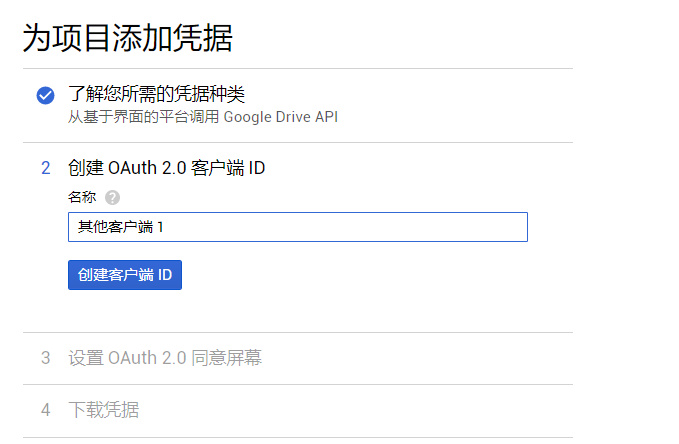Click the help question mark beside 名称

click(x=112, y=197)
